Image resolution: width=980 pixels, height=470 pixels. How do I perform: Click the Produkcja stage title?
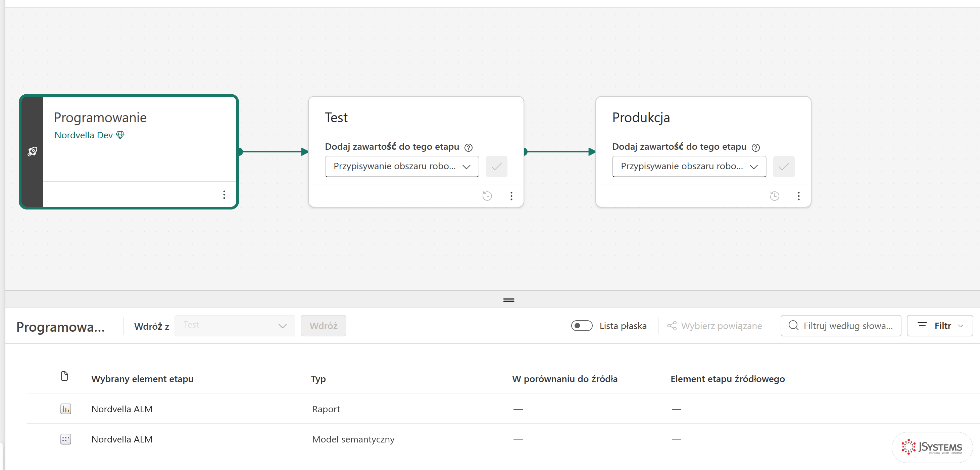click(x=641, y=117)
